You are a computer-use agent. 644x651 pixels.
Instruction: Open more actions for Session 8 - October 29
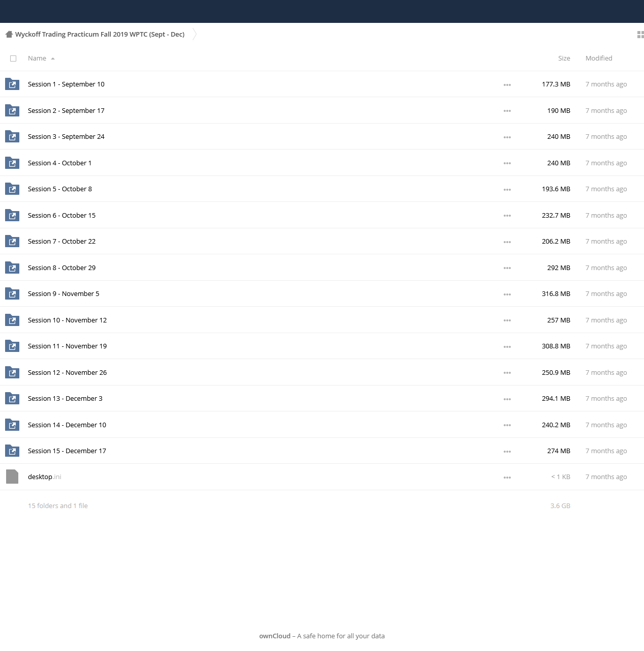pos(507,268)
